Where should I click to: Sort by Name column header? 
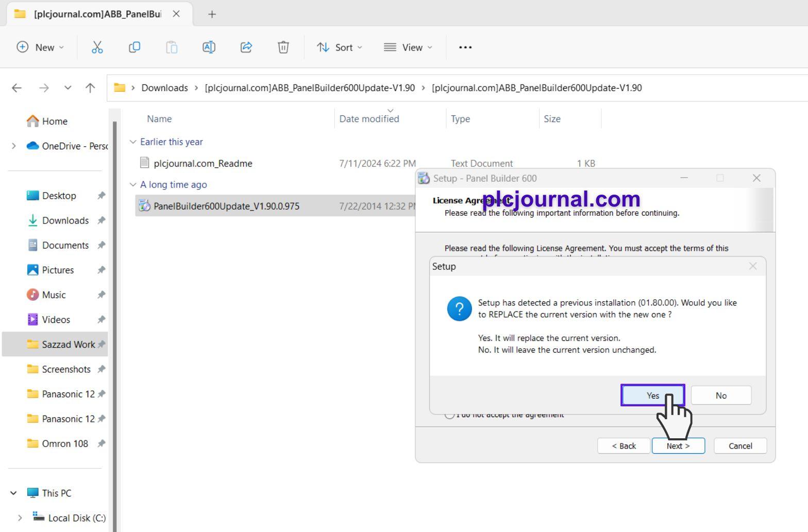tap(159, 119)
